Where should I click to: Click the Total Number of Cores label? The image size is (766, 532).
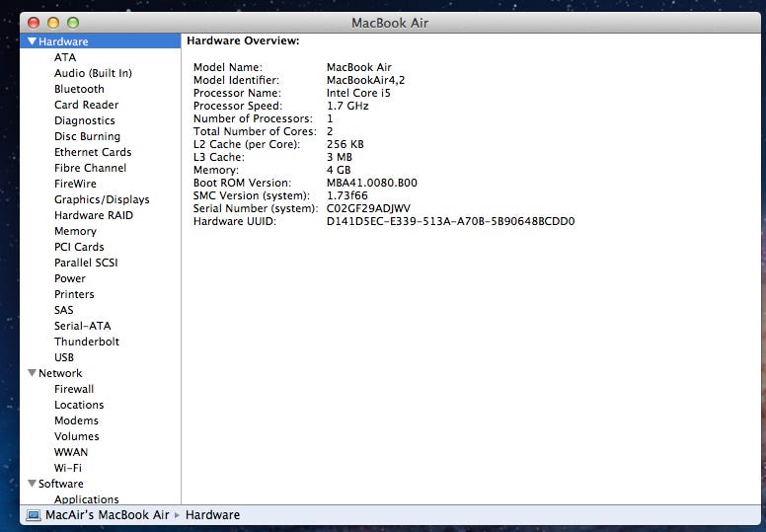[255, 131]
